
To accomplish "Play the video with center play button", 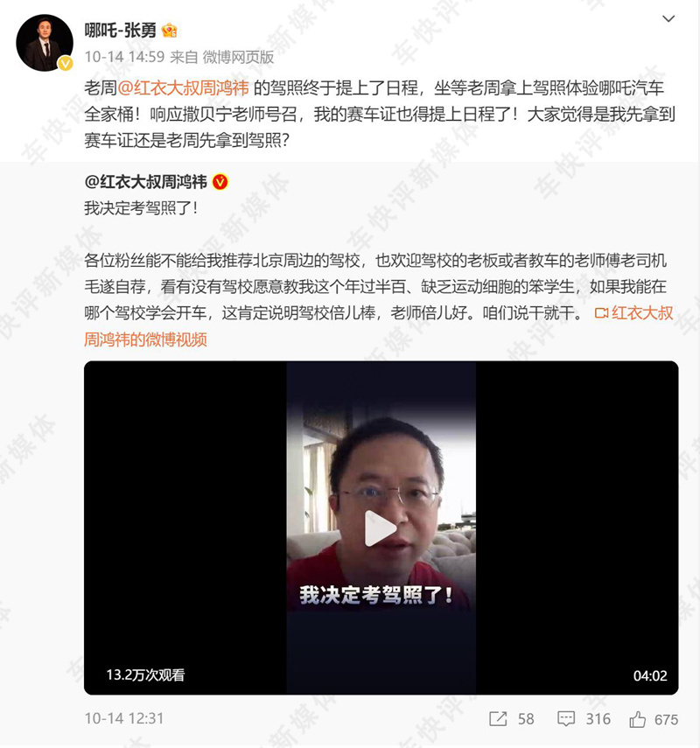I will (381, 528).
